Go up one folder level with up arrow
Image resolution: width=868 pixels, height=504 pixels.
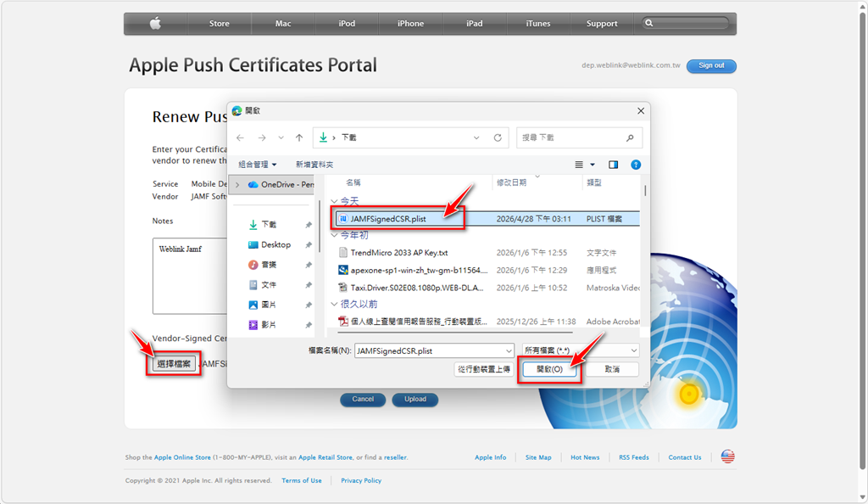[x=298, y=137]
